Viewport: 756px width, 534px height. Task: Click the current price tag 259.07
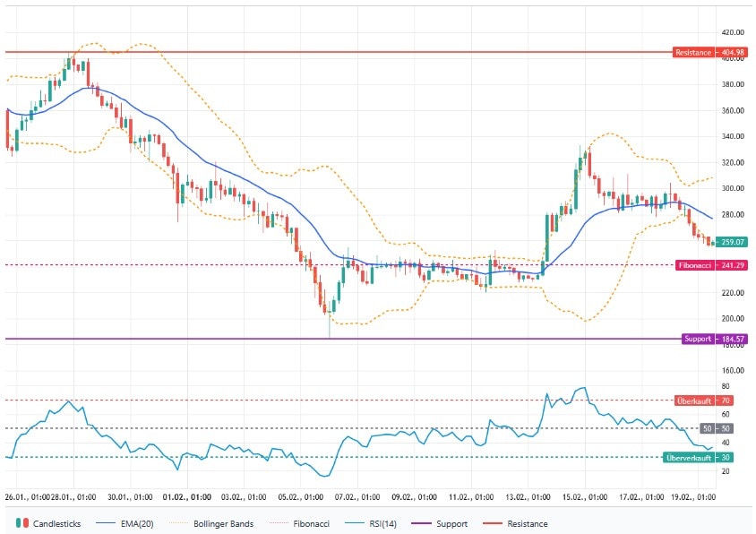732,242
